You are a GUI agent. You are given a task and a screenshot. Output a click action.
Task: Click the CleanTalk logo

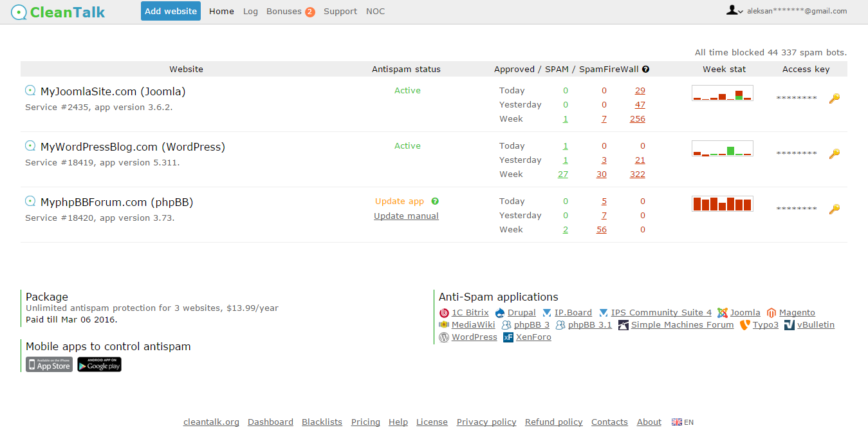pyautogui.click(x=58, y=12)
